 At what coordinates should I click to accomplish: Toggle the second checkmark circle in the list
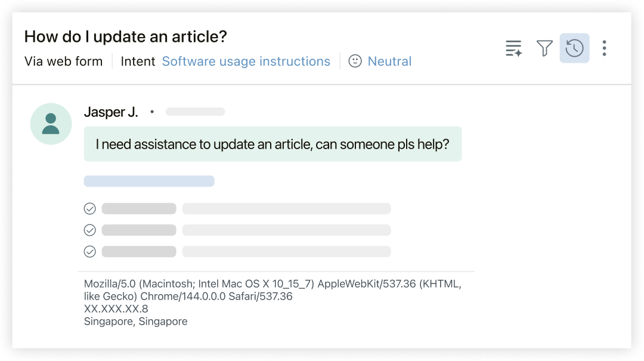click(x=90, y=230)
